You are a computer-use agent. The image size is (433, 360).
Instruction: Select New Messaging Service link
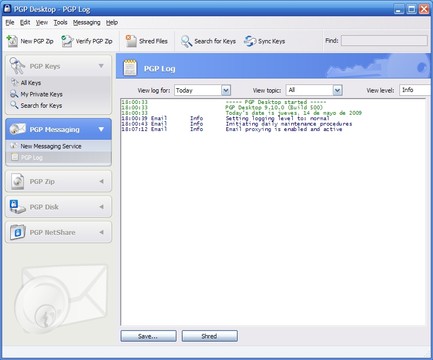[51, 146]
